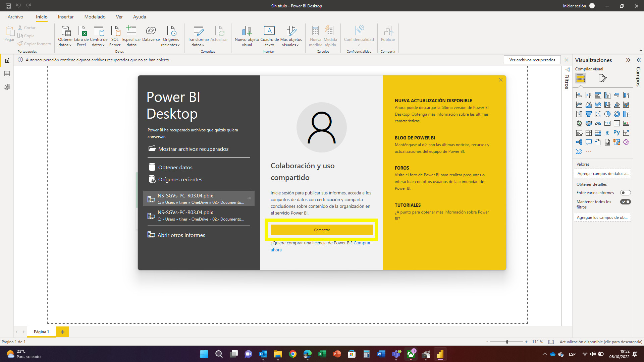
Task: Select the pie chart visualization
Action: click(x=607, y=114)
